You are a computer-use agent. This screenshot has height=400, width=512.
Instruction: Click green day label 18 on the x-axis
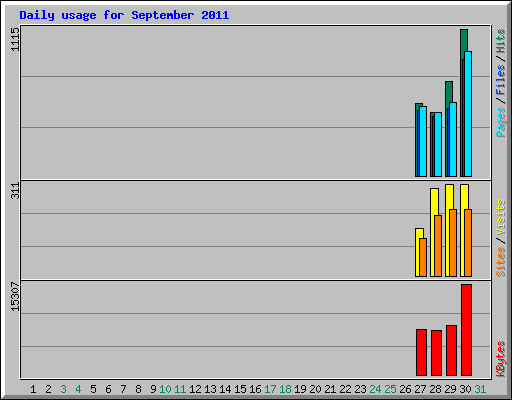click(285, 389)
